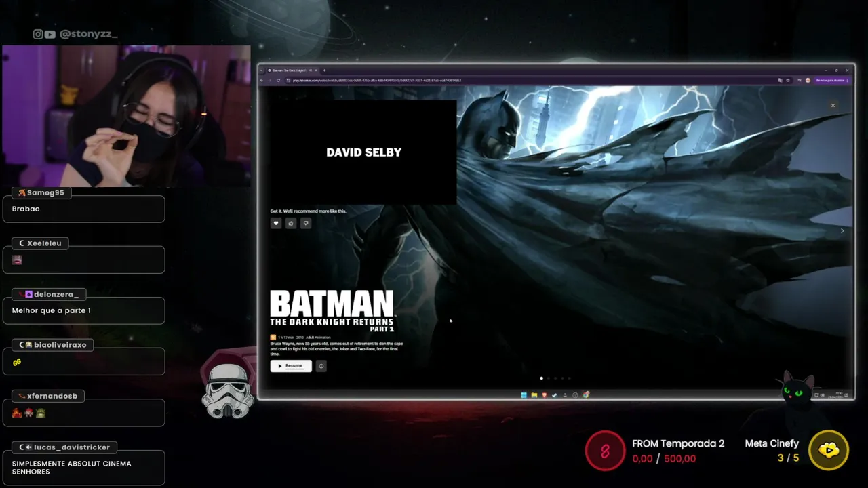This screenshot has width=868, height=488.
Task: Click the blue checkmark taskbar app
Action: (x=554, y=395)
